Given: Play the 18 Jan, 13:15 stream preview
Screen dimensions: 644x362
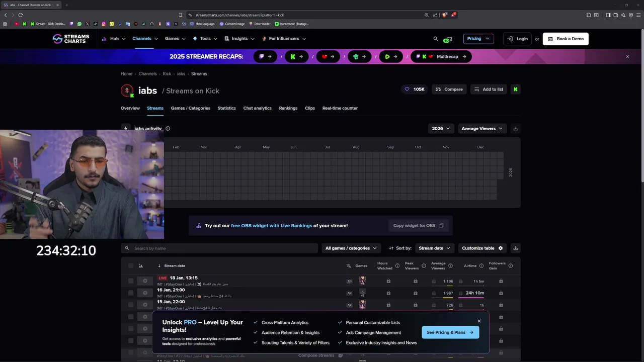Looking at the screenshot, I should [x=145, y=281].
